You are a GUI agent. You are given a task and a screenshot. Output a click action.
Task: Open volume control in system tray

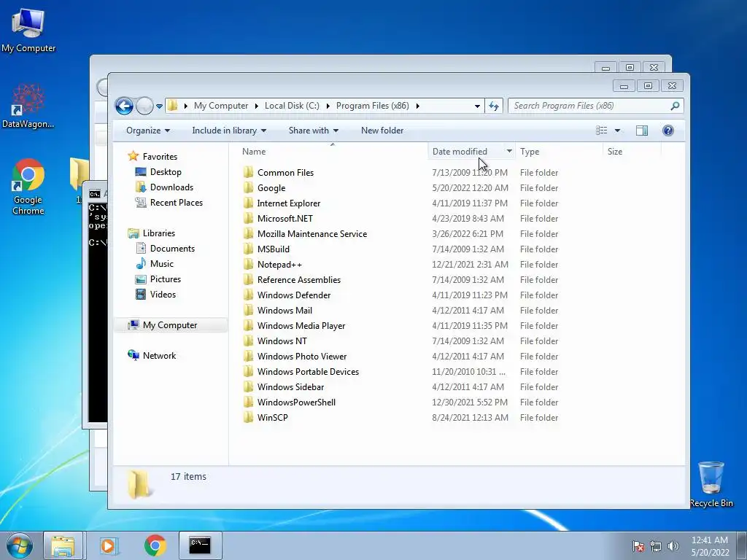(x=673, y=545)
